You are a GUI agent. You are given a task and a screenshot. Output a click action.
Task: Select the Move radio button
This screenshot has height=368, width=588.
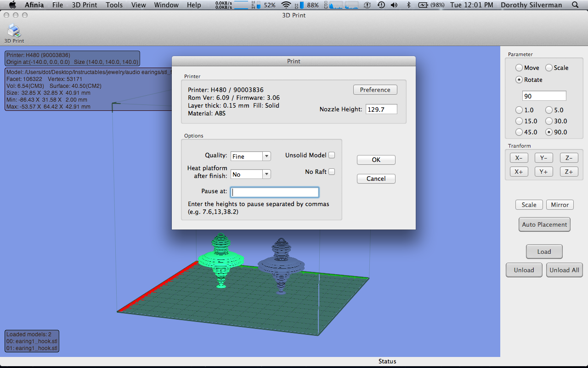(519, 68)
